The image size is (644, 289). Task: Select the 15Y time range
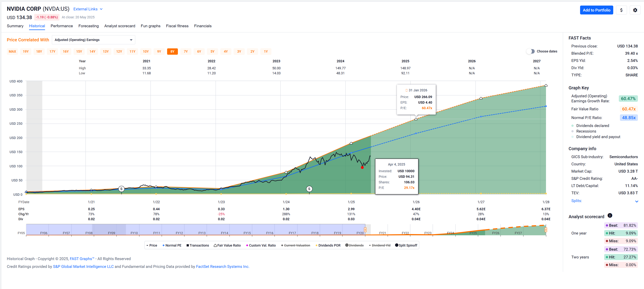(x=79, y=52)
